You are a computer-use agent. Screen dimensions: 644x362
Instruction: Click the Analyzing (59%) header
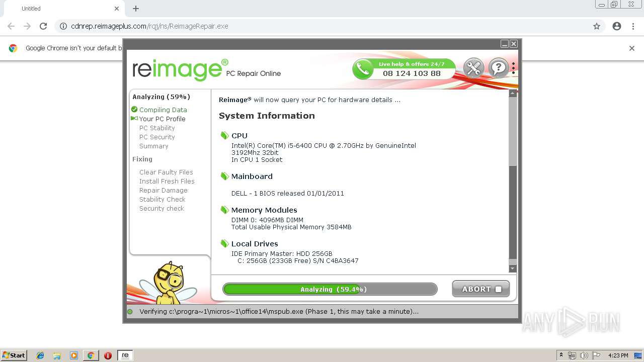pyautogui.click(x=161, y=97)
